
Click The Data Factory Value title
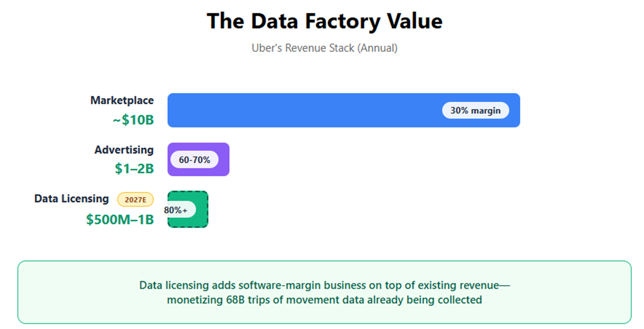[x=324, y=21]
